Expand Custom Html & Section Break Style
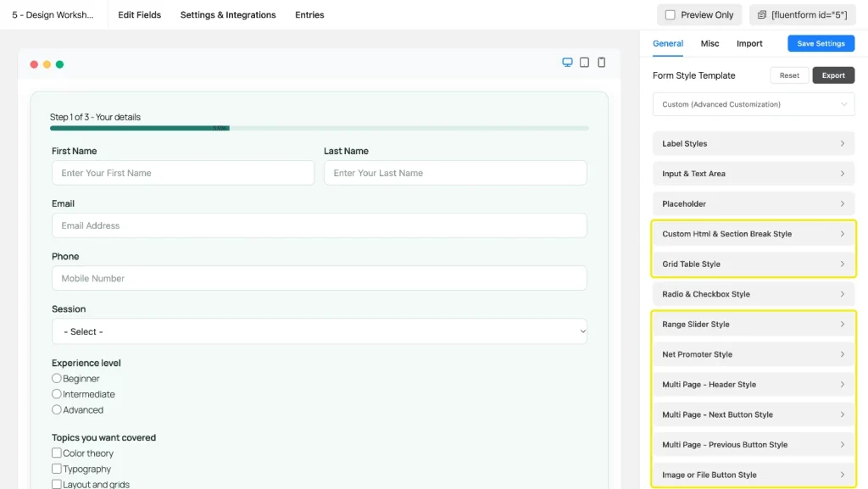Viewport: 868px width, 489px height. point(754,234)
